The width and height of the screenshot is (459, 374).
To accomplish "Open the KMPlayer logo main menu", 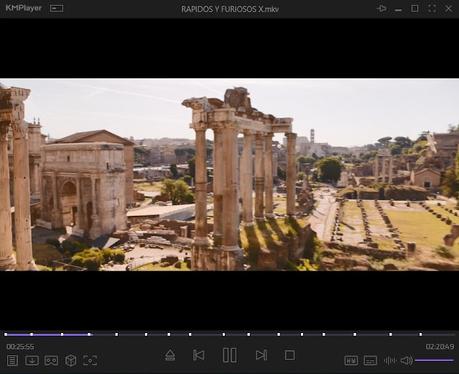I will 24,8.
